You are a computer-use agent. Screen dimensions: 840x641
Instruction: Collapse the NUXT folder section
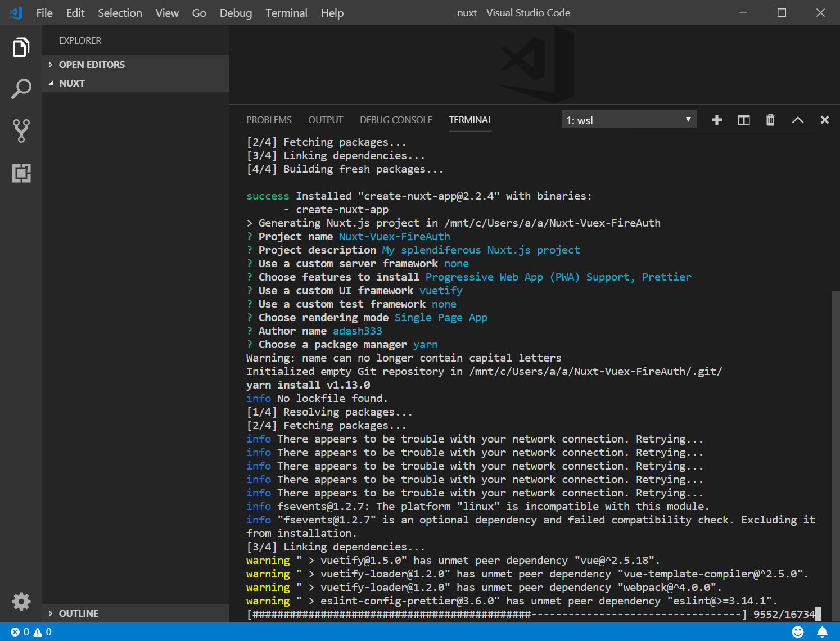point(72,83)
